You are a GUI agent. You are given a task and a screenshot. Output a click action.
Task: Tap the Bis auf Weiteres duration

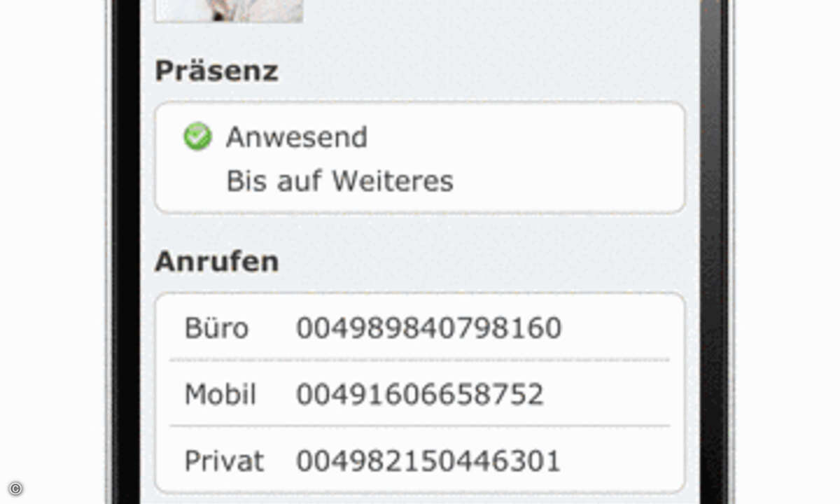coord(339,181)
